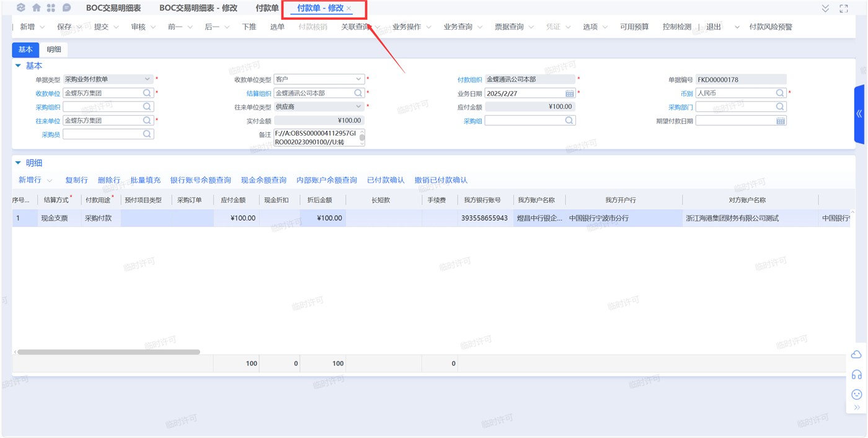Open the four-square app menu icon

coord(51,8)
